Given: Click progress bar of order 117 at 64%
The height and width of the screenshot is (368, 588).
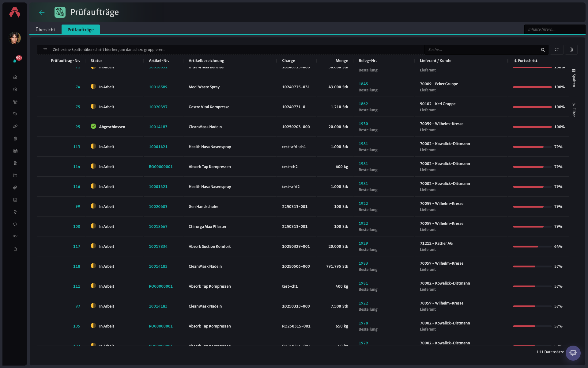Looking at the screenshot, I should (x=532, y=247).
